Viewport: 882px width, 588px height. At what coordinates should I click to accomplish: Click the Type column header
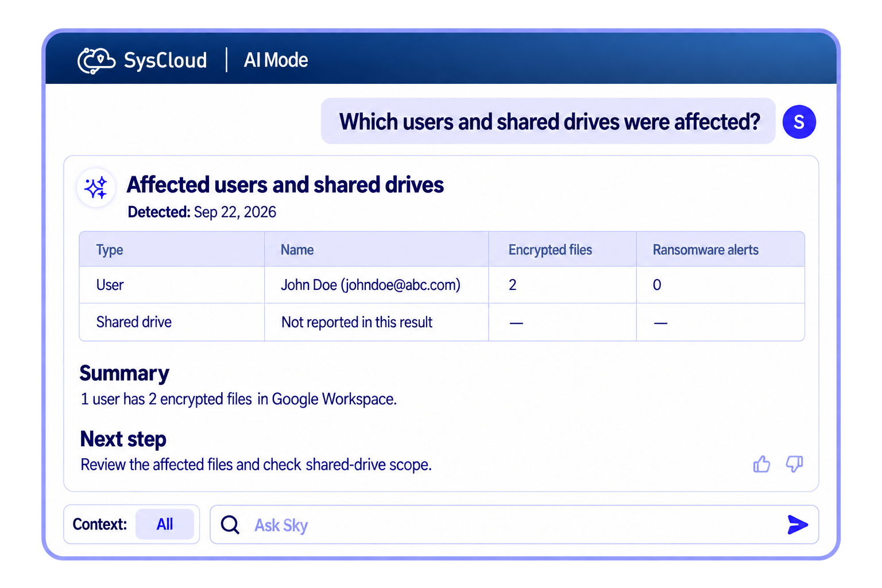click(x=110, y=250)
